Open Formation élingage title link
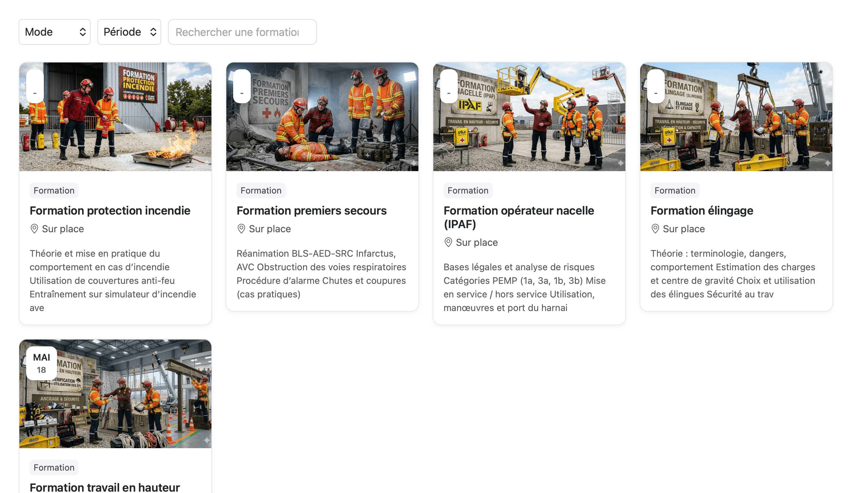868x493 pixels. click(x=702, y=211)
